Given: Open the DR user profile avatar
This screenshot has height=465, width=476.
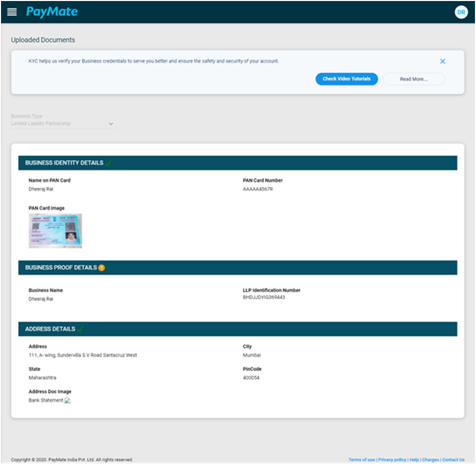Looking at the screenshot, I should pos(461,12).
